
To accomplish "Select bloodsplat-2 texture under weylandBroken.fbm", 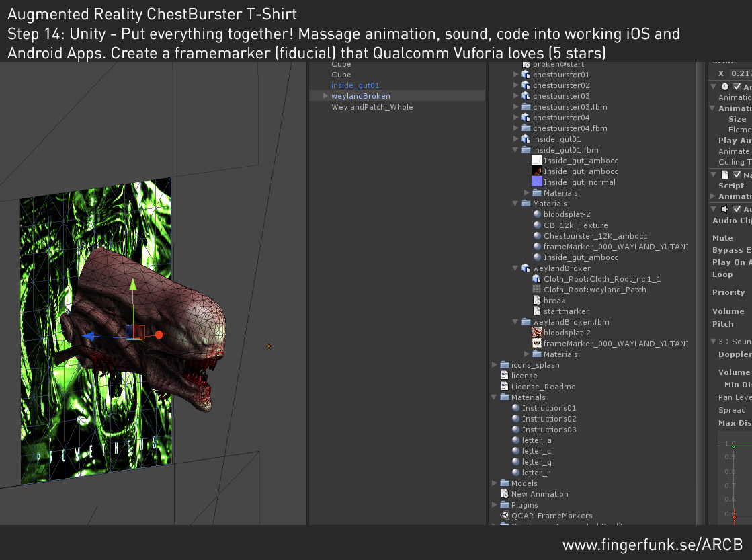I will [x=567, y=333].
